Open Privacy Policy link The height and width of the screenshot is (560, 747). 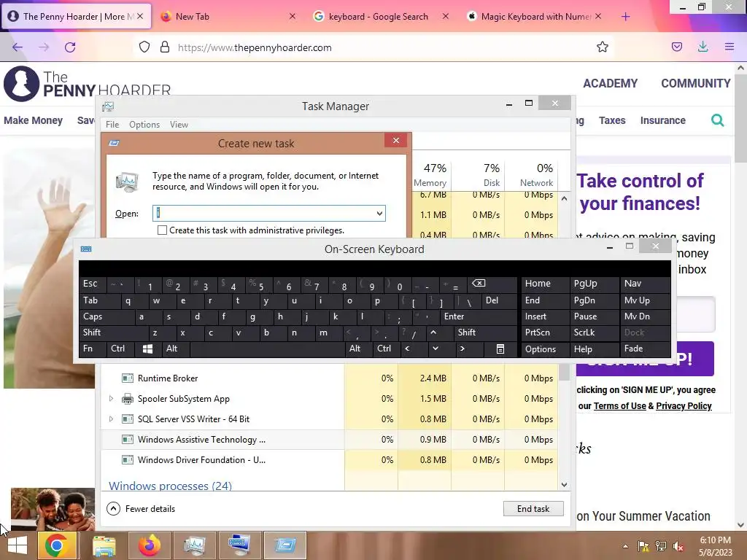pos(684,405)
